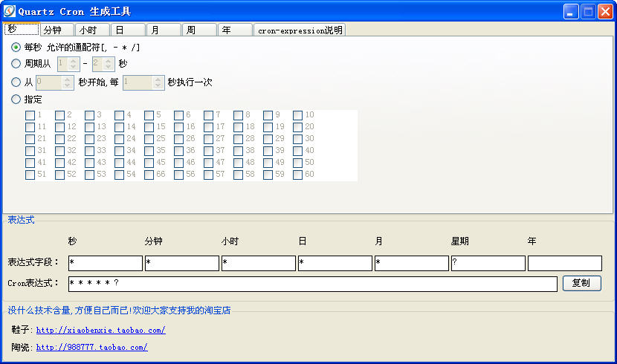Viewport: 617px width, 364px height.
Task: Select the 每秒 radio option
Action: pos(16,47)
